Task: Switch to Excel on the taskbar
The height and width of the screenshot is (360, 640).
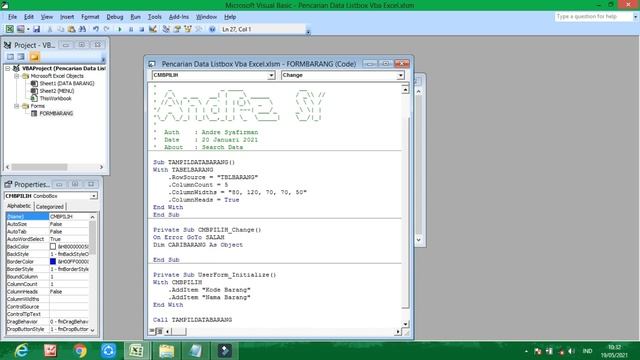Action: [x=137, y=351]
